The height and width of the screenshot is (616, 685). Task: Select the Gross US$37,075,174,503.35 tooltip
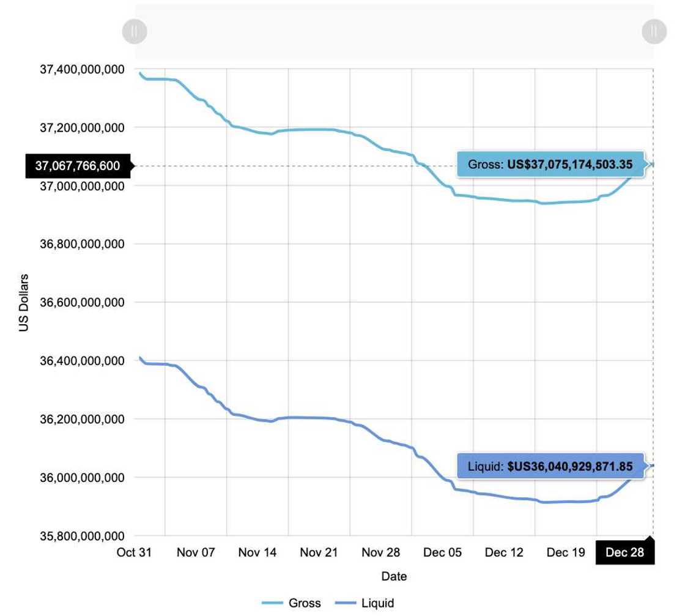550,165
